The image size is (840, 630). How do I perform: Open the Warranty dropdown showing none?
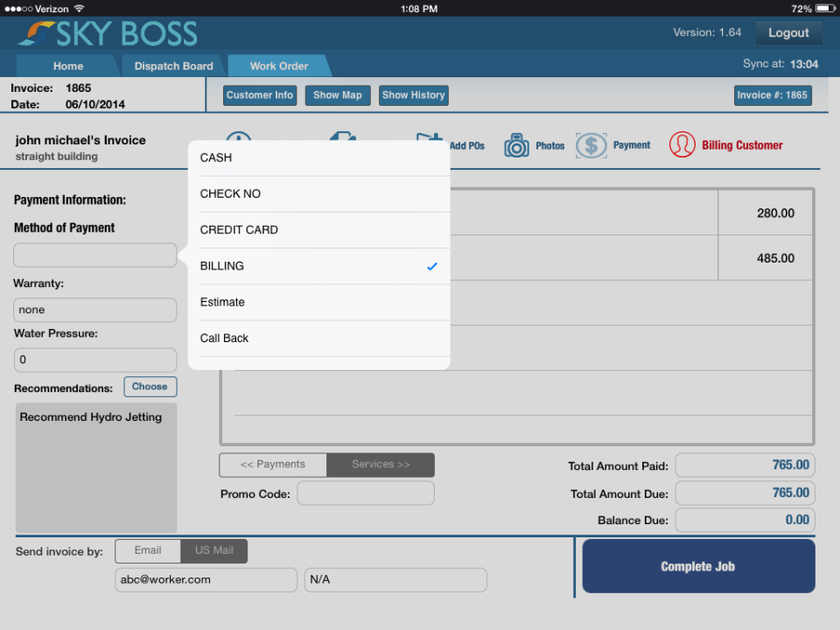coord(94,310)
